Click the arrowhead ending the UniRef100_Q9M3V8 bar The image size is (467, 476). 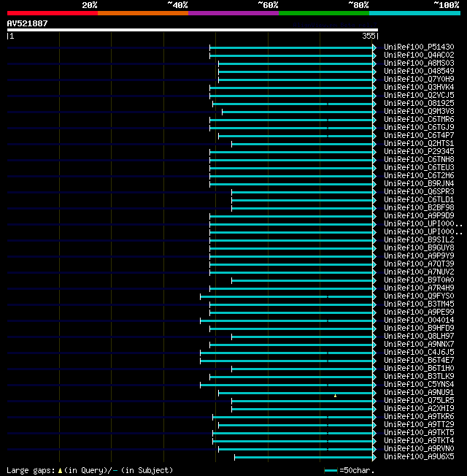pos(374,112)
